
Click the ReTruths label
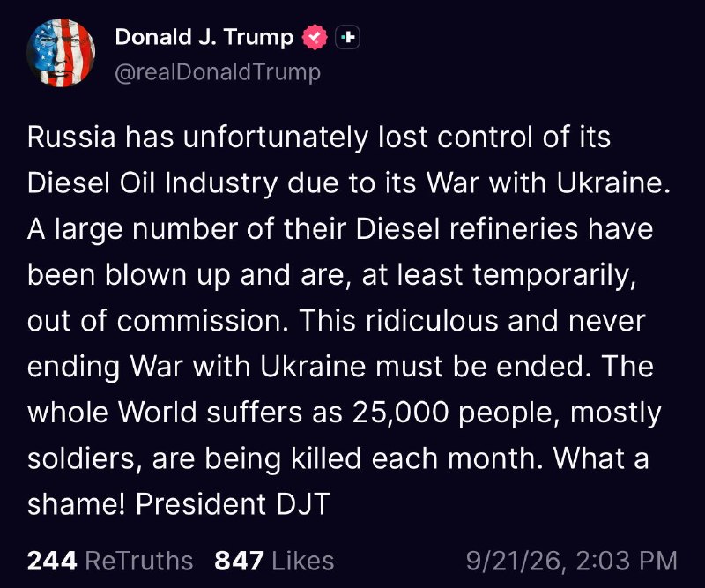pos(139,561)
